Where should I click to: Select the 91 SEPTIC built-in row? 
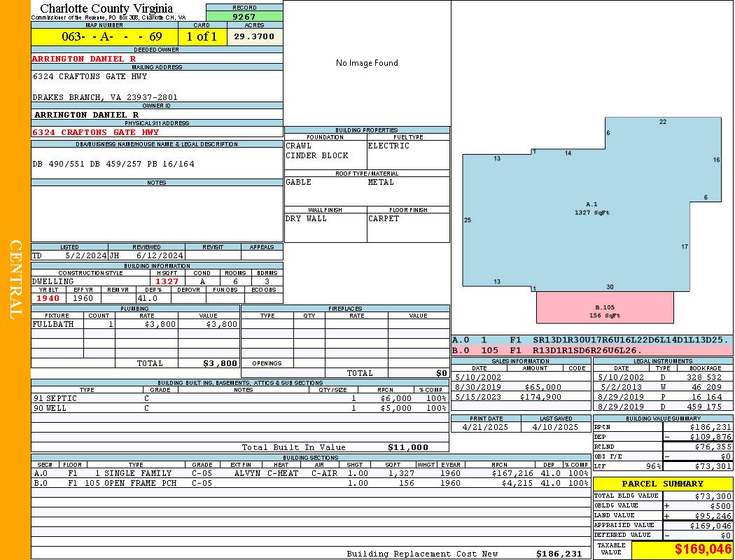240,398
